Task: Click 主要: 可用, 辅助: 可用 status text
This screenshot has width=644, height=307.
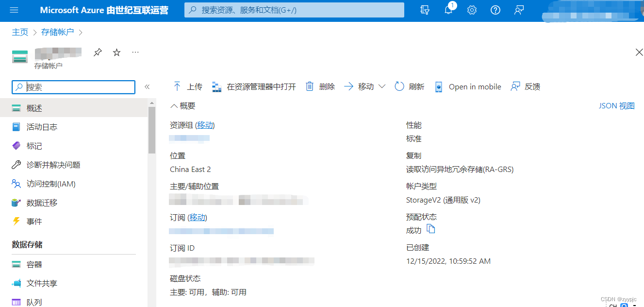Action: (x=208, y=292)
